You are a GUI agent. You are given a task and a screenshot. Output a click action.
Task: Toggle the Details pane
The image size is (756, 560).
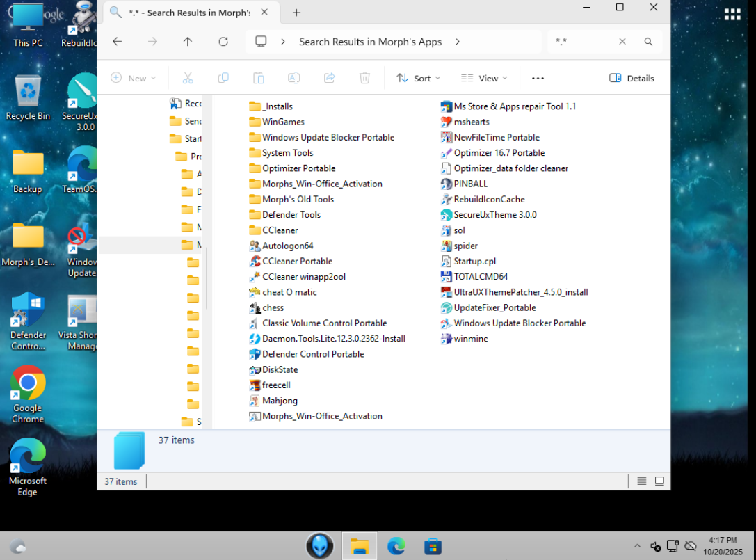click(x=632, y=79)
